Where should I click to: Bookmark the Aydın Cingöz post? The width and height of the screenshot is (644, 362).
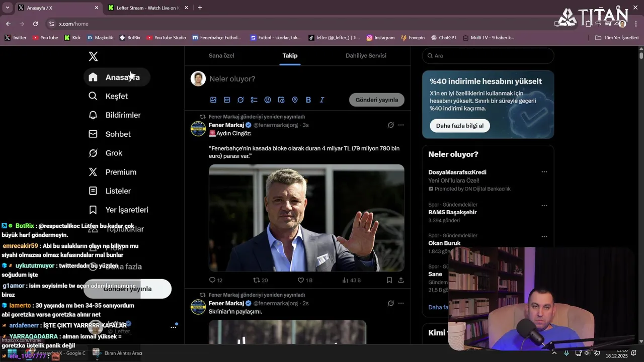(x=389, y=280)
